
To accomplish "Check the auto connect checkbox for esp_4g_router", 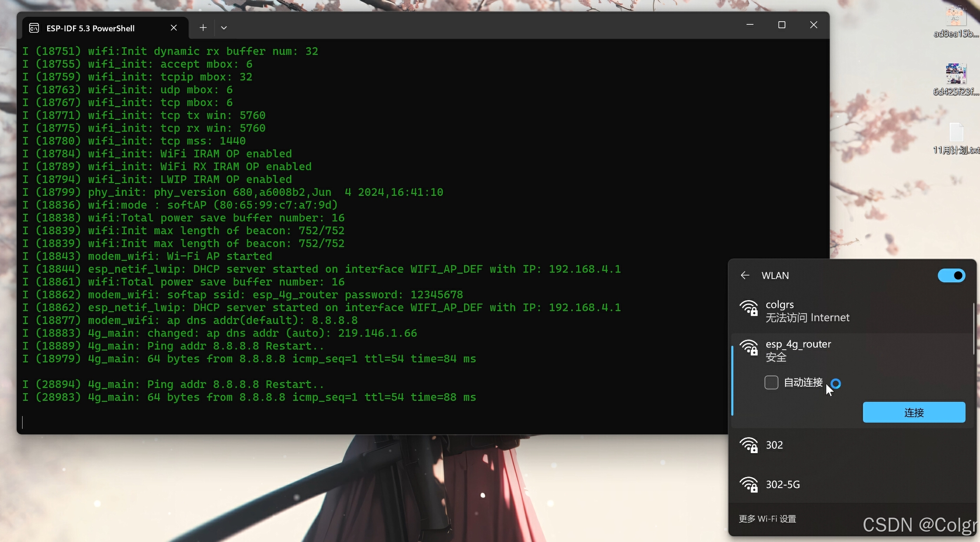I will [771, 382].
